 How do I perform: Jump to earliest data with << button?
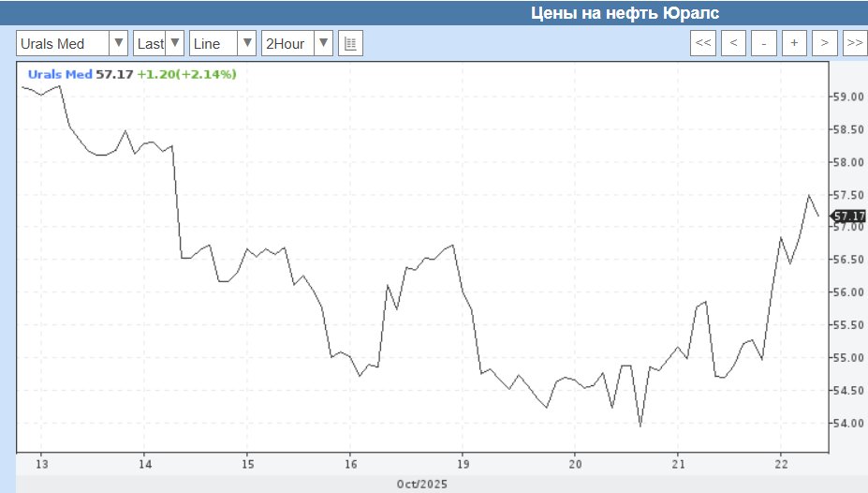tap(703, 43)
